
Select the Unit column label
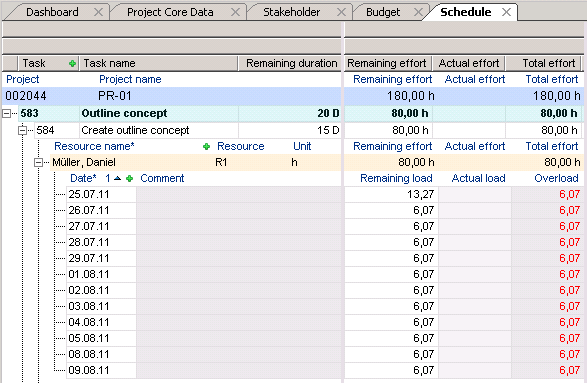(x=302, y=146)
